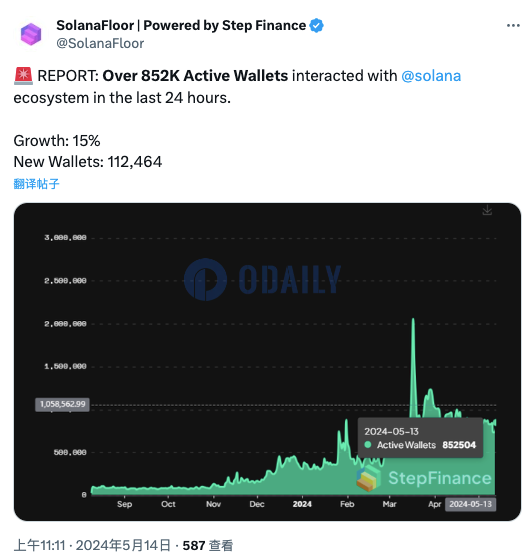Click the tweet timestamp 上午11:11 2024年5月14日

tap(92, 545)
